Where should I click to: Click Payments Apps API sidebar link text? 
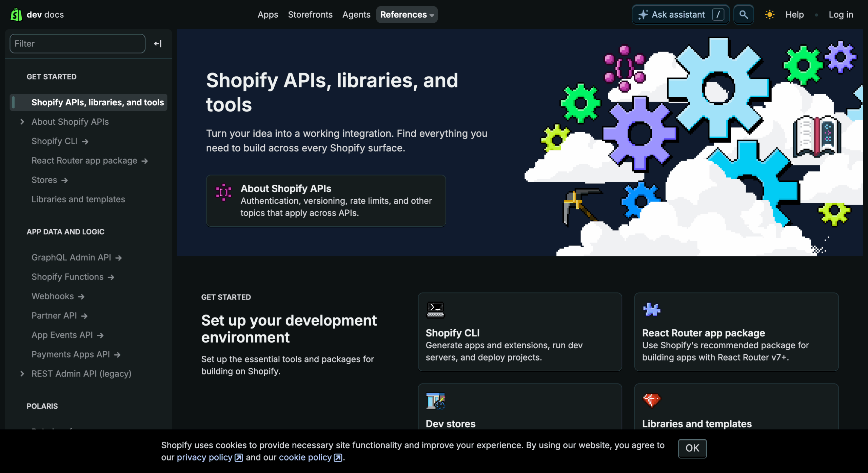coord(71,354)
